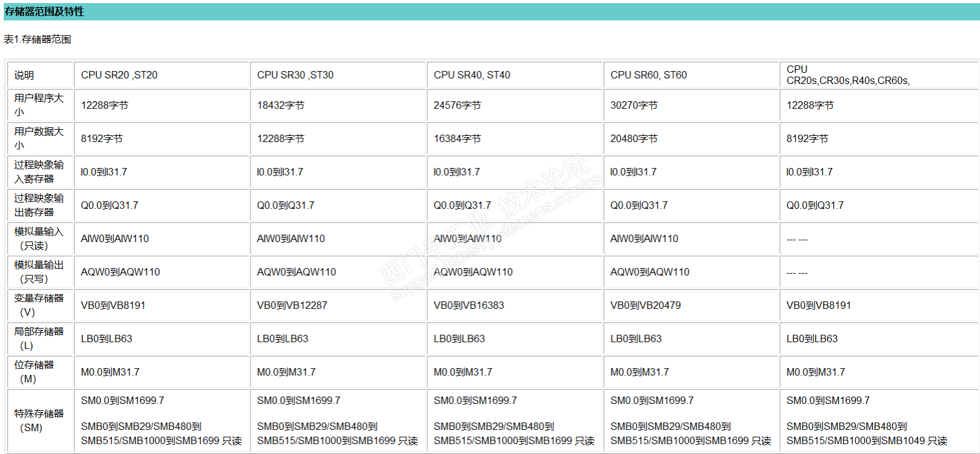The height and width of the screenshot is (454, 980).
Task: Select the CPU SR40, ST40 column header
Action: (x=514, y=75)
